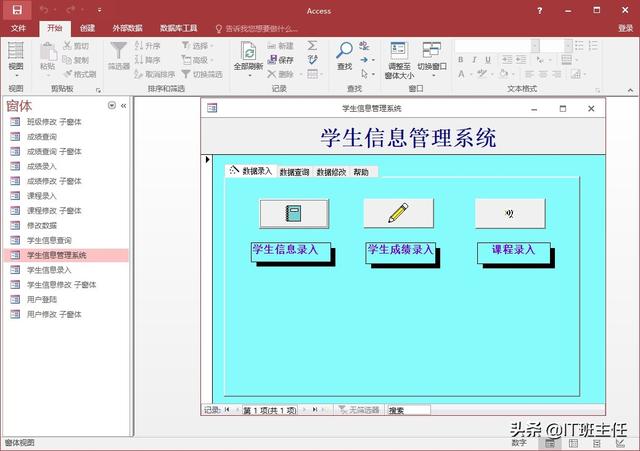Image resolution: width=640 pixels, height=451 pixels.
Task: Open the 用户登陆 form in the navigation pane
Action: pos(42,299)
